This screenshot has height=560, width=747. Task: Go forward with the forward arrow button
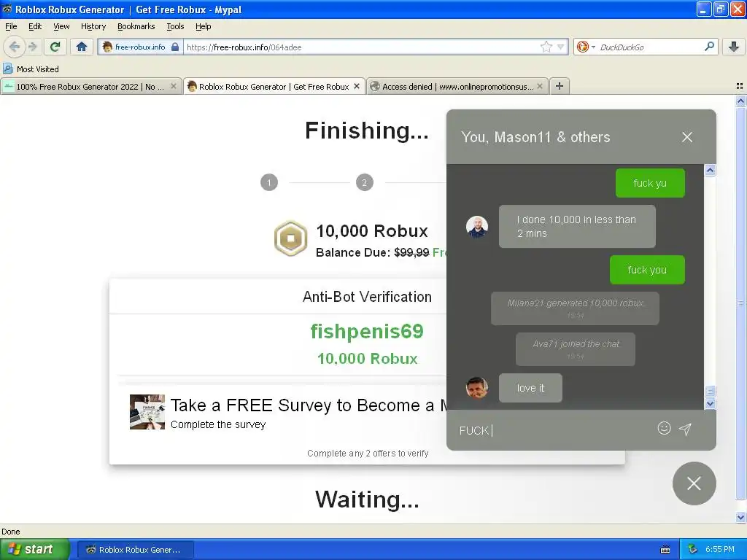point(32,47)
